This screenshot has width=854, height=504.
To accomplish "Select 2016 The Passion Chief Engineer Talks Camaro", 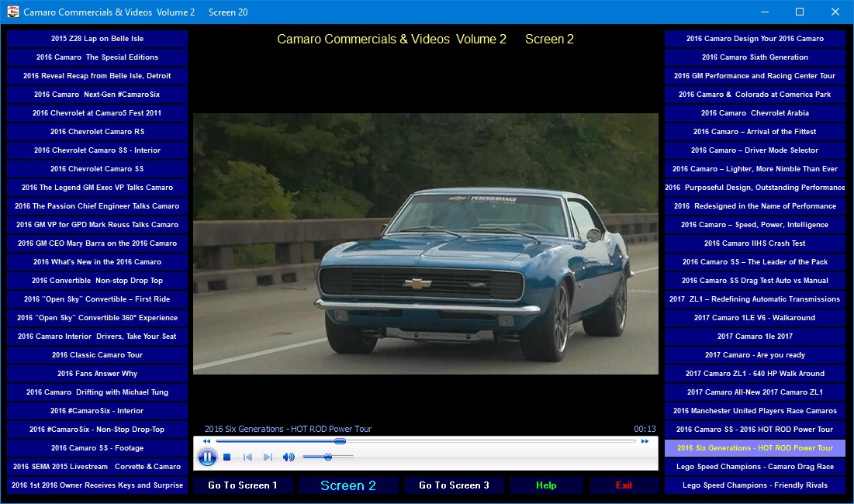I will (98, 206).
